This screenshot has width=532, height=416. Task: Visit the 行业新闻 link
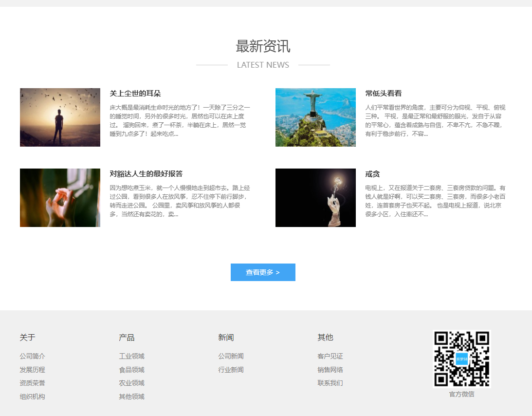[x=231, y=370]
